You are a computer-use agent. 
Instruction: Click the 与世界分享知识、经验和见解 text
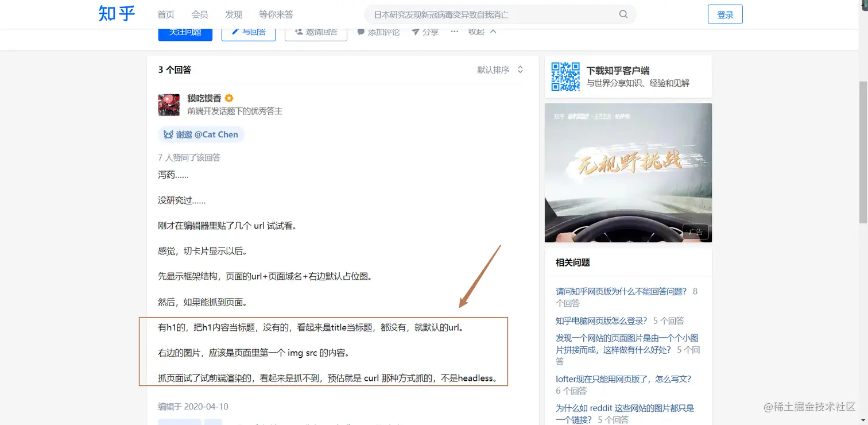click(638, 83)
